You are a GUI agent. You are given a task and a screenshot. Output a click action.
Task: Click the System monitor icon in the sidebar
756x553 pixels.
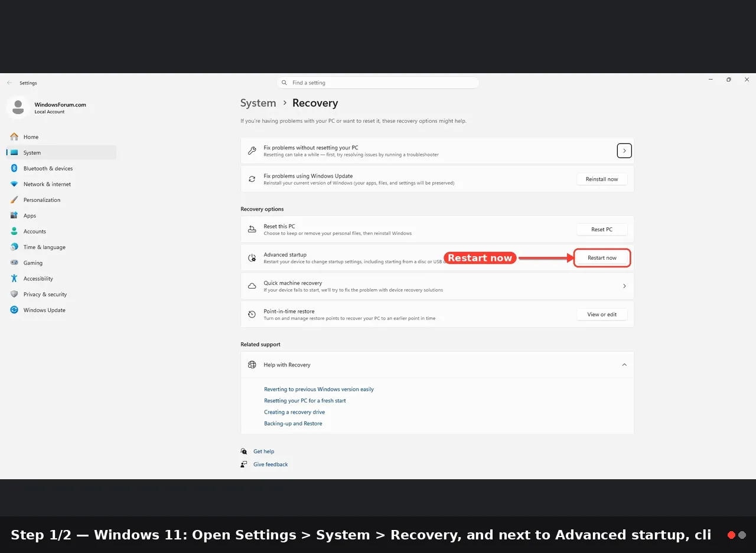point(14,153)
